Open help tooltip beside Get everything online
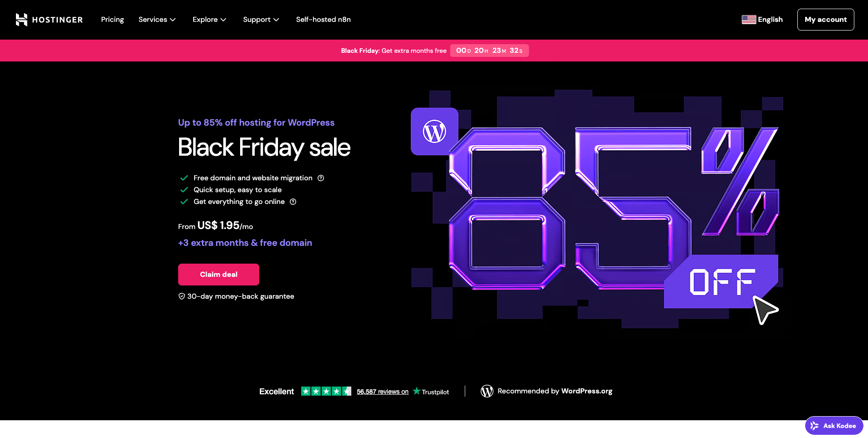868x438 pixels. [x=293, y=202]
